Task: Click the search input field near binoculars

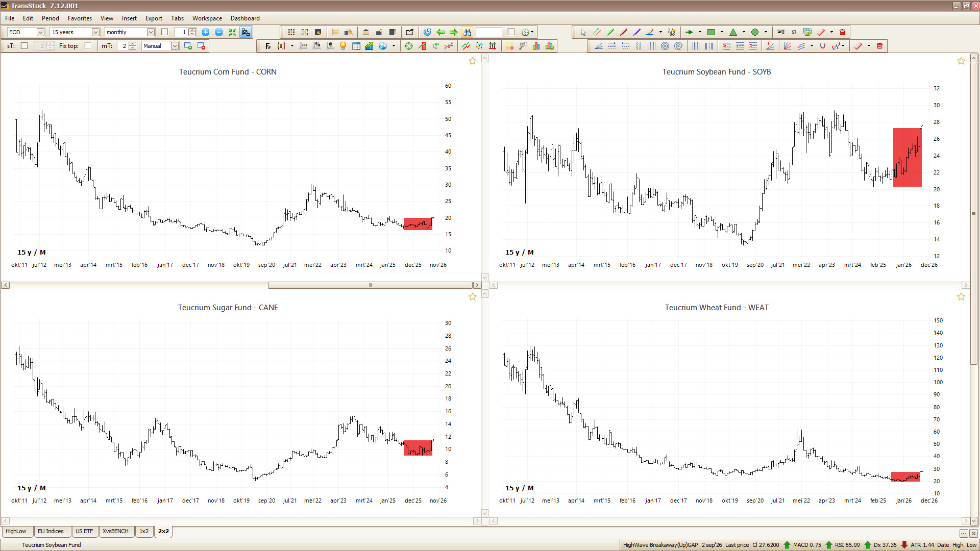Action: pyautogui.click(x=489, y=32)
